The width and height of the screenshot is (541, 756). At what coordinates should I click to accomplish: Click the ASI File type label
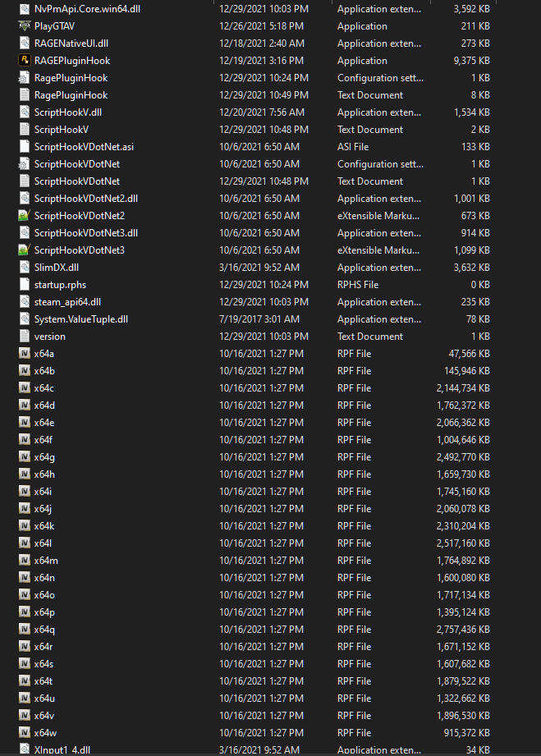point(353,147)
